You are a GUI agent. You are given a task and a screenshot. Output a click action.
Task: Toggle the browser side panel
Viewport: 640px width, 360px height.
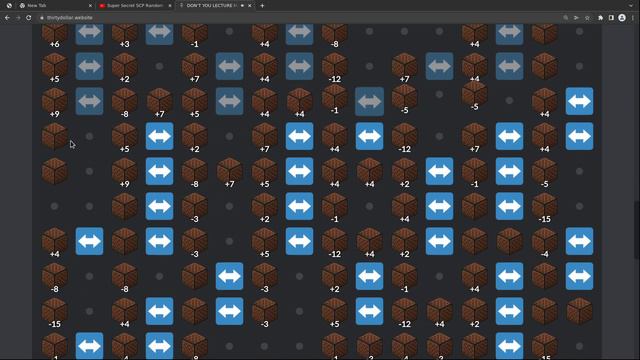click(x=611, y=18)
